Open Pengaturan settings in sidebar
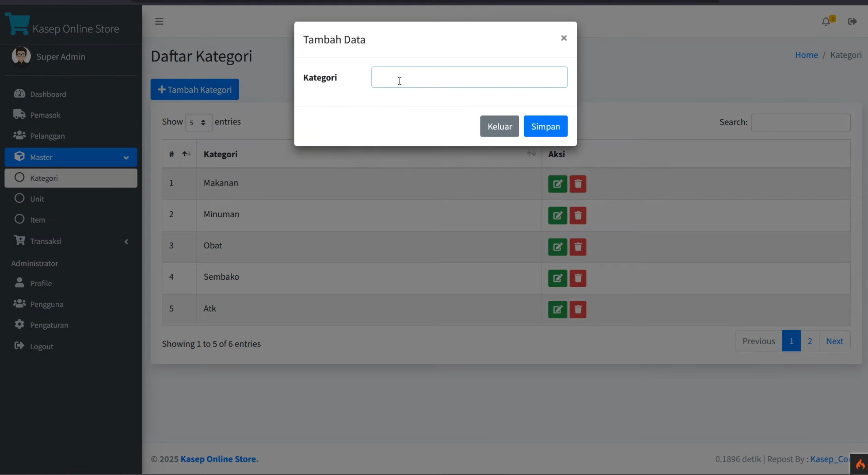 (71, 325)
